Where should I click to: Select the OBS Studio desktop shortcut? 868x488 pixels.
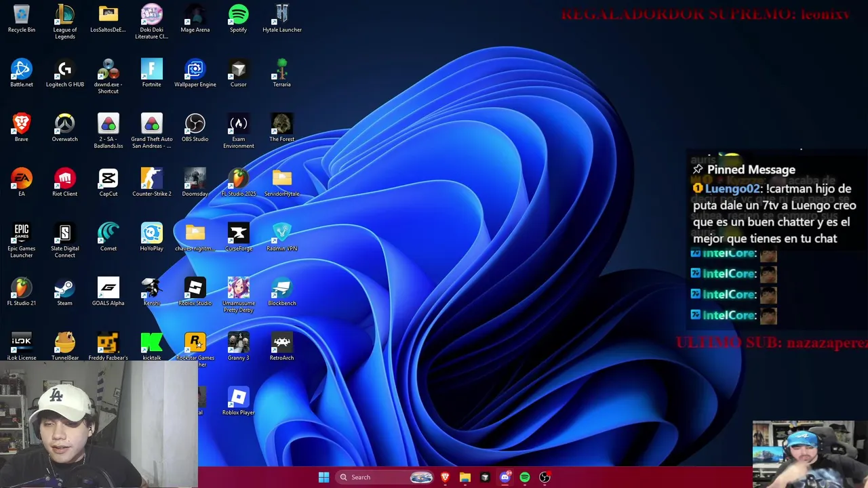click(195, 128)
